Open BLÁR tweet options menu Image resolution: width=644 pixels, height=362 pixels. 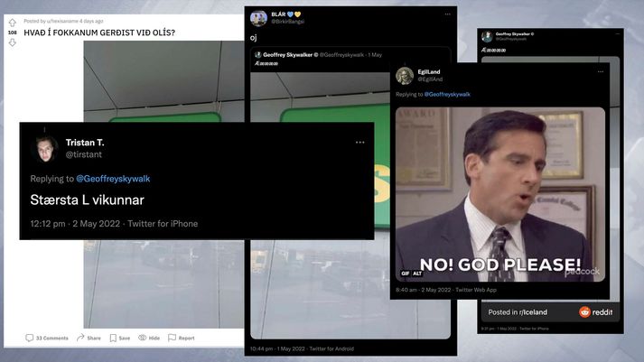coord(447,14)
